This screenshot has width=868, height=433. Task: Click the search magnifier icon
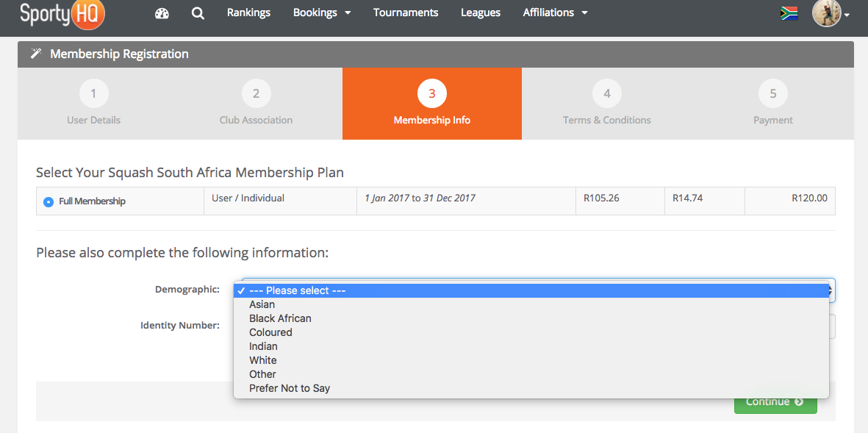click(198, 12)
